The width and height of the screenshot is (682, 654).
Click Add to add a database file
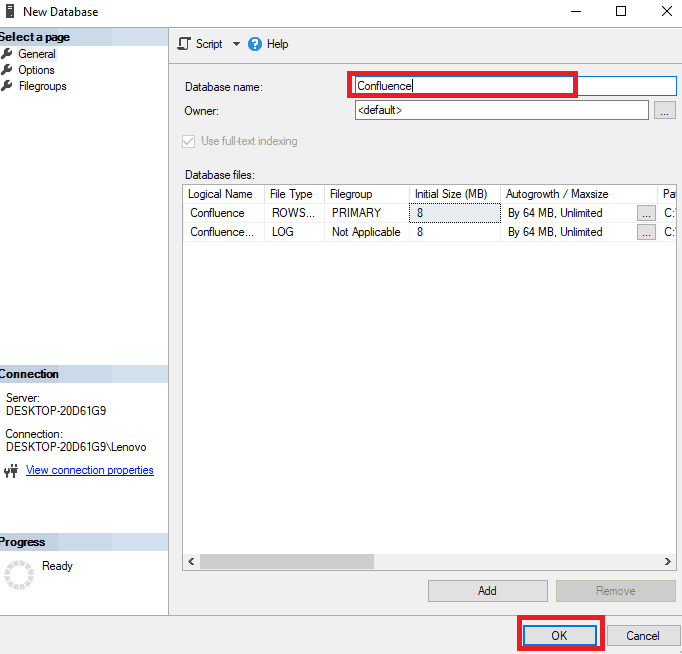[x=487, y=591]
